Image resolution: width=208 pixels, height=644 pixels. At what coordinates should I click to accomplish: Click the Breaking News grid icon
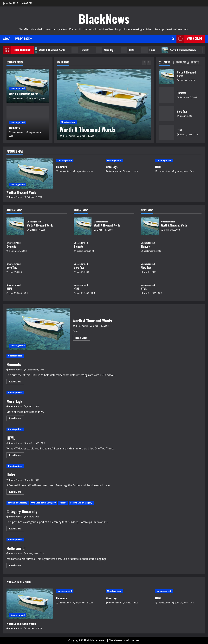(7, 50)
